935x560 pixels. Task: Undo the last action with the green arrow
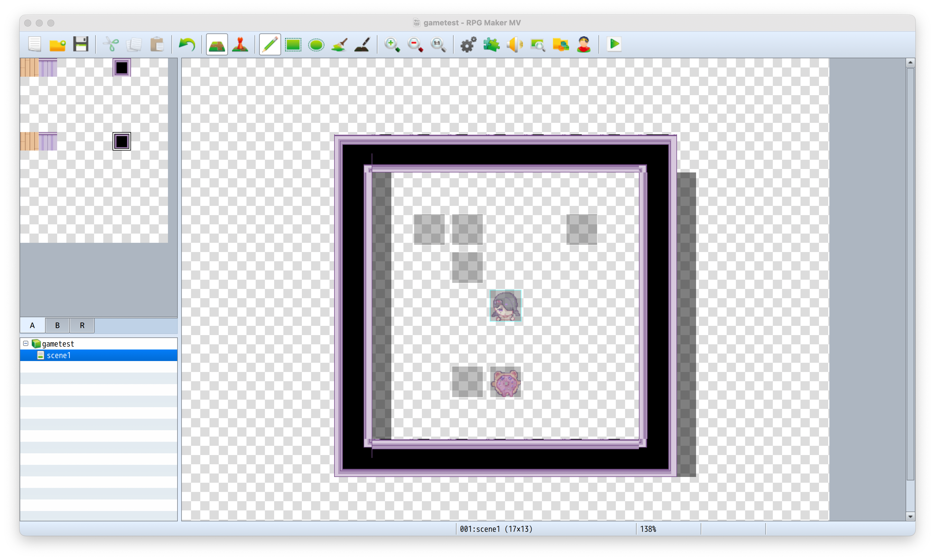pyautogui.click(x=186, y=44)
